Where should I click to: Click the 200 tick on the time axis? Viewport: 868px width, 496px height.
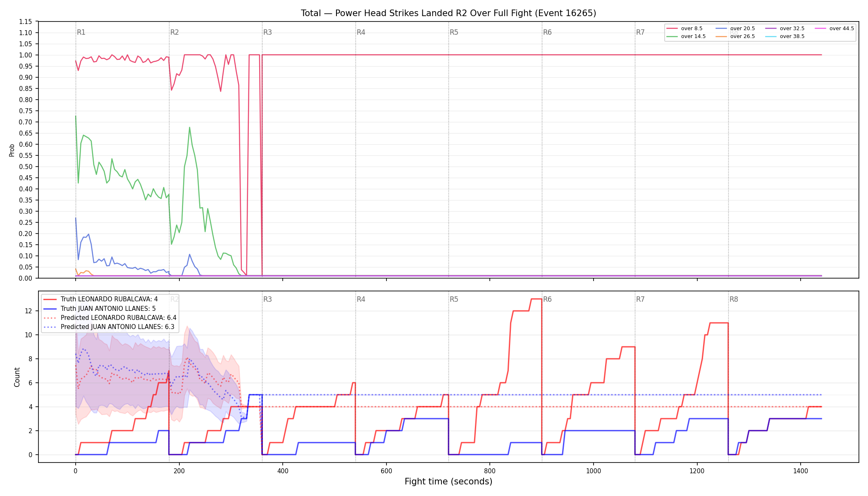pyautogui.click(x=179, y=471)
